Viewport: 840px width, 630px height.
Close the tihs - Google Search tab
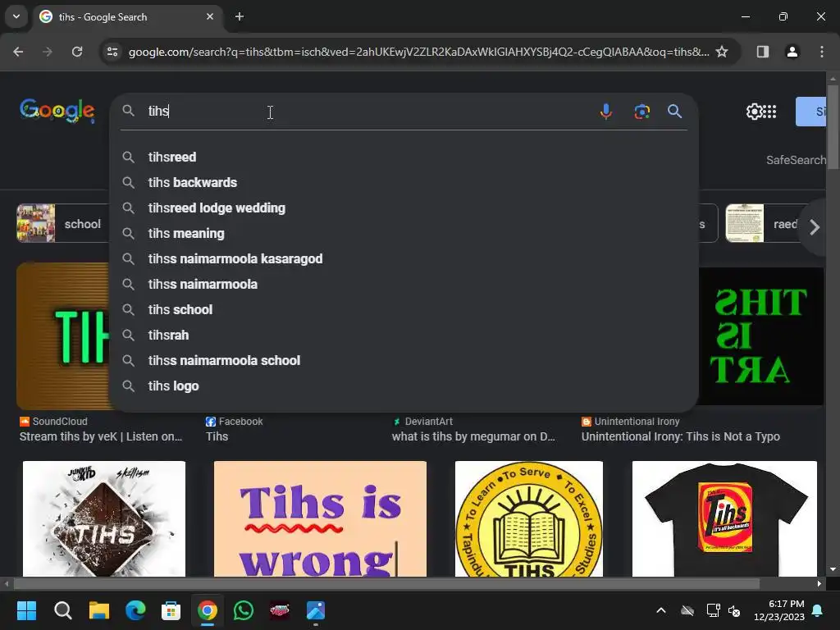[210, 16]
